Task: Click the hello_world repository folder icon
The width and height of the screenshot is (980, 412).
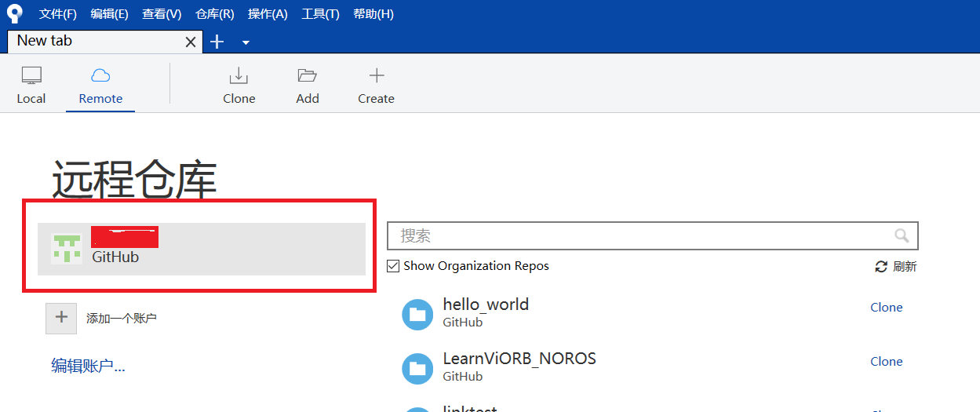Action: point(417,315)
